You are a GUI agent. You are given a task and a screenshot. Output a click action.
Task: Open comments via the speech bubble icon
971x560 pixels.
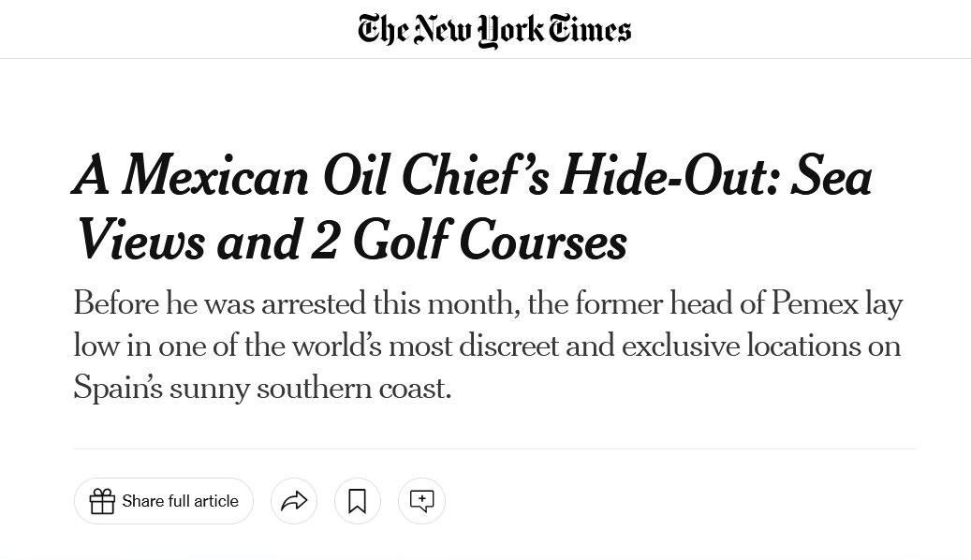pyautogui.click(x=421, y=501)
